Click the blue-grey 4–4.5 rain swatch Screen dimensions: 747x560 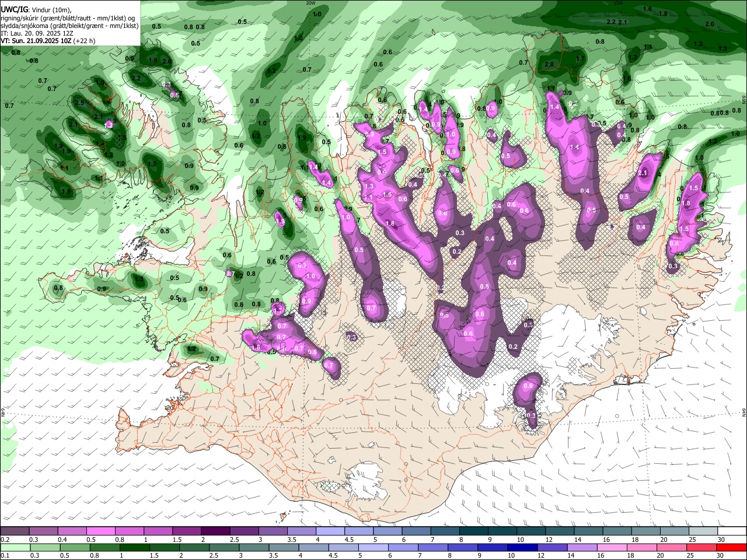[313, 547]
